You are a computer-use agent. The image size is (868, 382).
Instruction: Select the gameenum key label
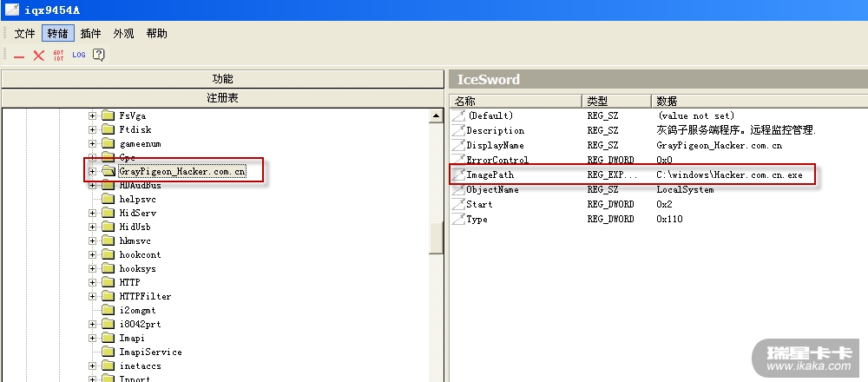click(x=140, y=143)
